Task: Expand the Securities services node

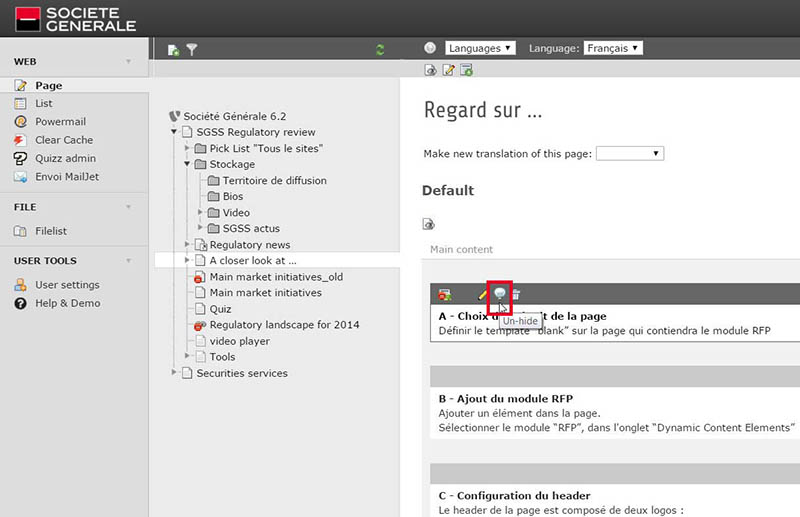Action: (x=174, y=373)
